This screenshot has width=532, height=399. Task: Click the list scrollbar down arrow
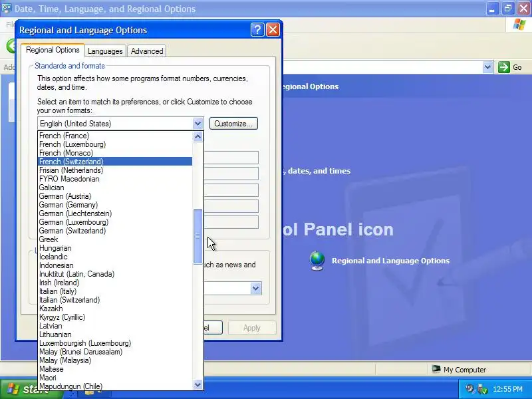(198, 384)
